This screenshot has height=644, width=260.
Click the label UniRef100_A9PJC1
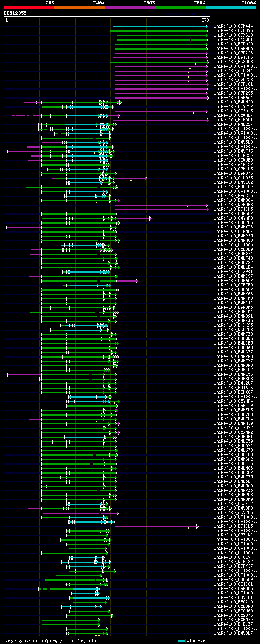[234, 84]
